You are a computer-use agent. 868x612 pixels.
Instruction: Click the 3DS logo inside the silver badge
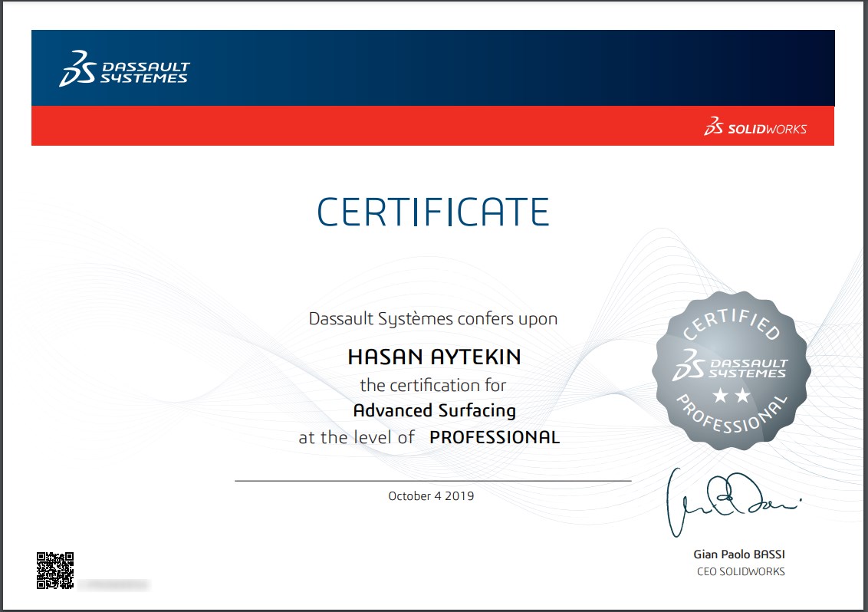point(730,366)
